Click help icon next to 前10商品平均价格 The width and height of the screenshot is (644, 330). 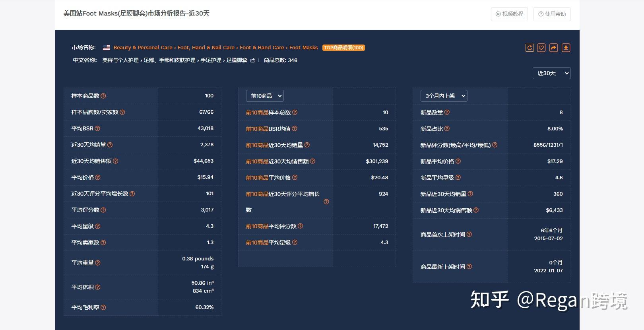(x=295, y=177)
